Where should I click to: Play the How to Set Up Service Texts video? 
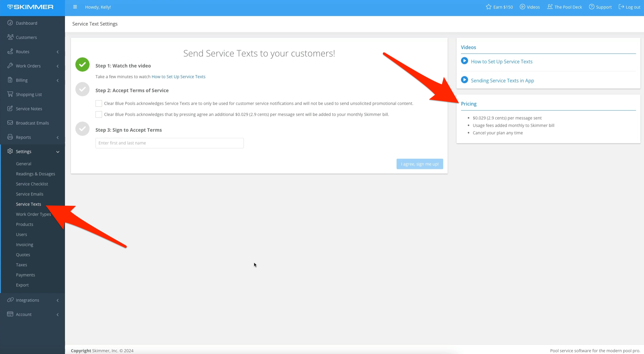pos(502,61)
